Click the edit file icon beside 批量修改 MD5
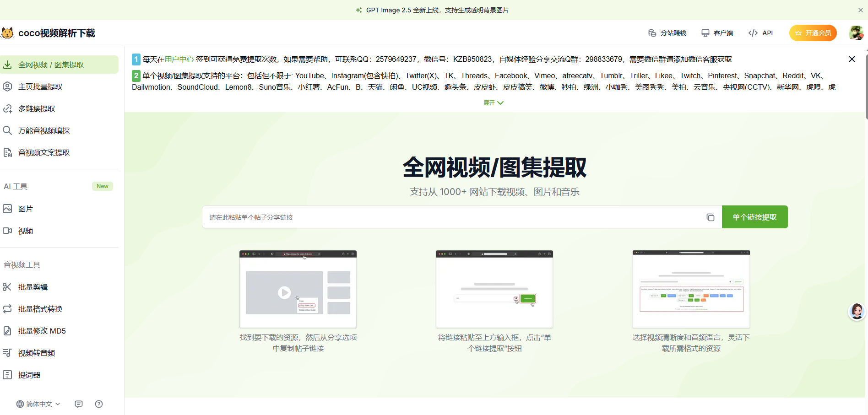The width and height of the screenshot is (868, 415). point(7,331)
